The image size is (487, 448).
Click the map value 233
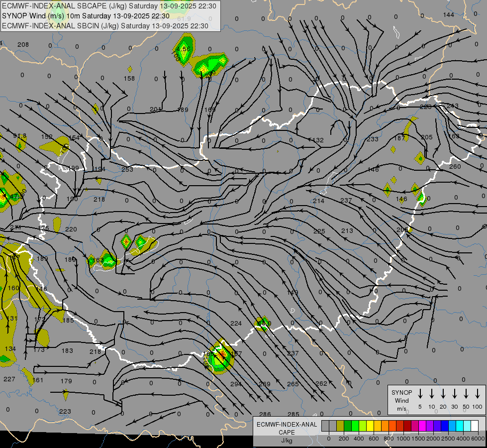tap(373, 139)
